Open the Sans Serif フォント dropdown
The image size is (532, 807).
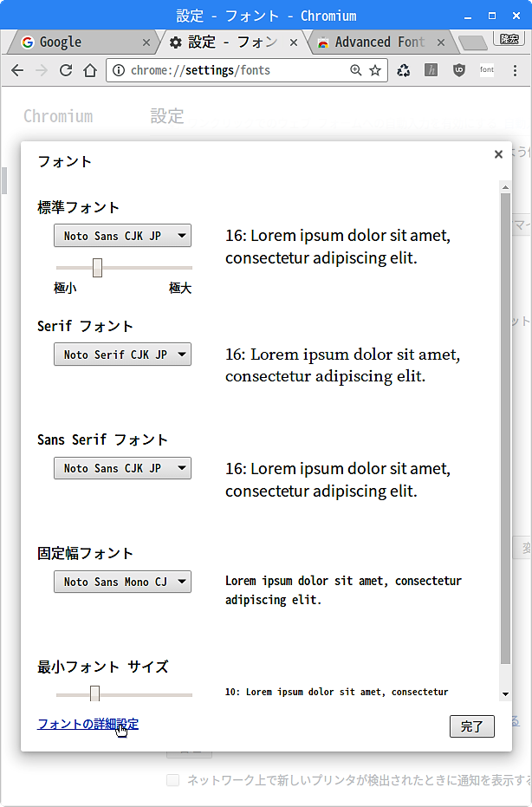(x=122, y=468)
